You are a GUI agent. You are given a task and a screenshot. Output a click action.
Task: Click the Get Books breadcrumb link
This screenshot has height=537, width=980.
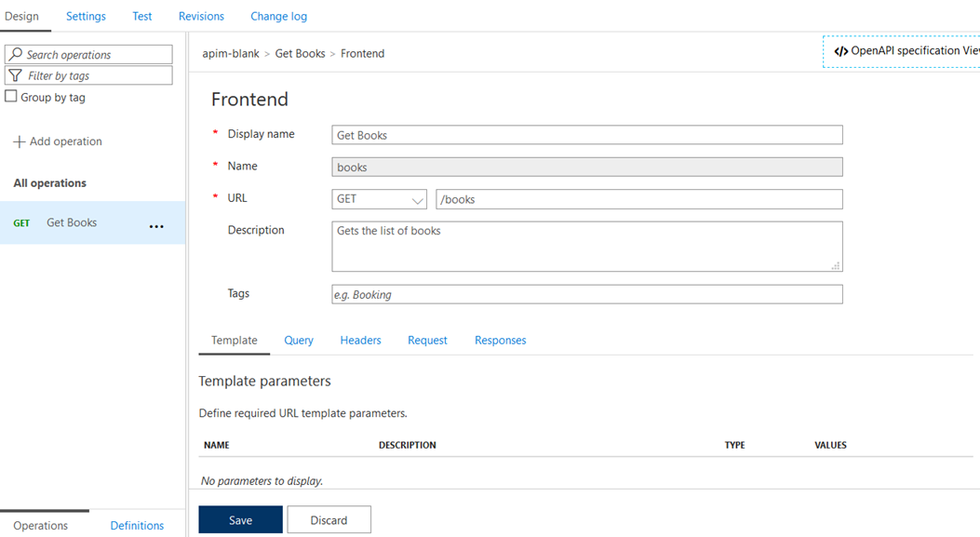[x=300, y=54]
